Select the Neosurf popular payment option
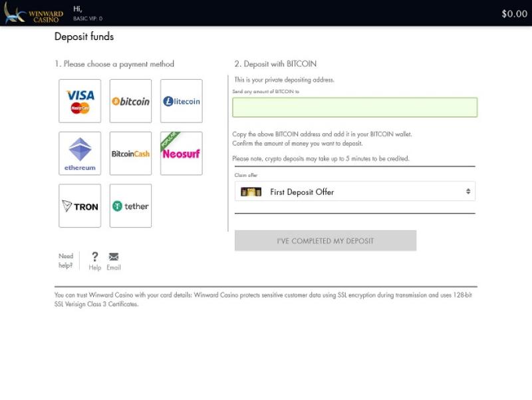This screenshot has width=532, height=400. tap(181, 153)
